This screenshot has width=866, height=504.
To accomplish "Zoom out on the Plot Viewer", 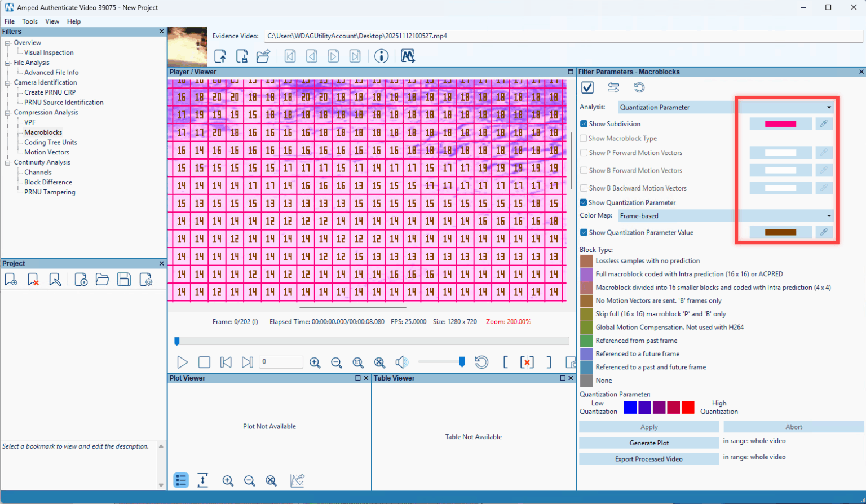I will (249, 480).
